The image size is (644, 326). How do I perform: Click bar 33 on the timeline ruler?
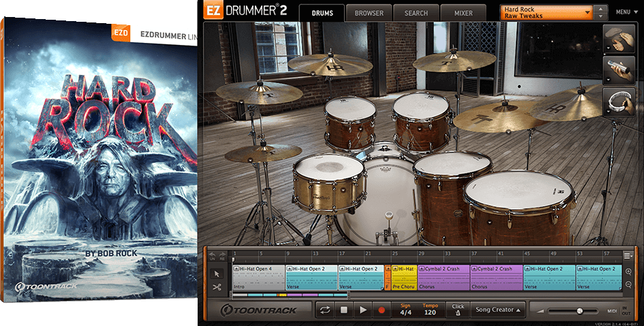tap(448, 254)
